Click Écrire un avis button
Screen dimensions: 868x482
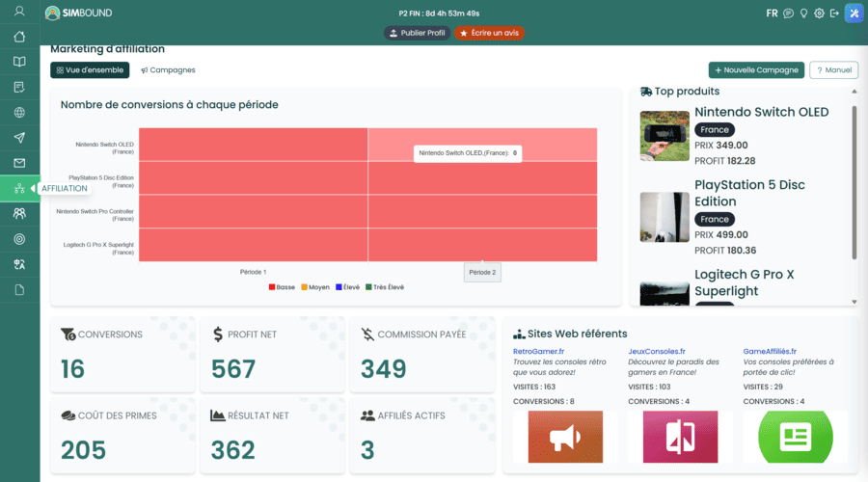(x=489, y=33)
